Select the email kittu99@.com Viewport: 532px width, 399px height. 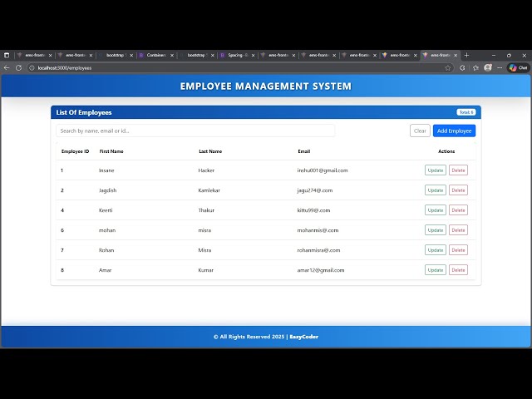(313, 210)
